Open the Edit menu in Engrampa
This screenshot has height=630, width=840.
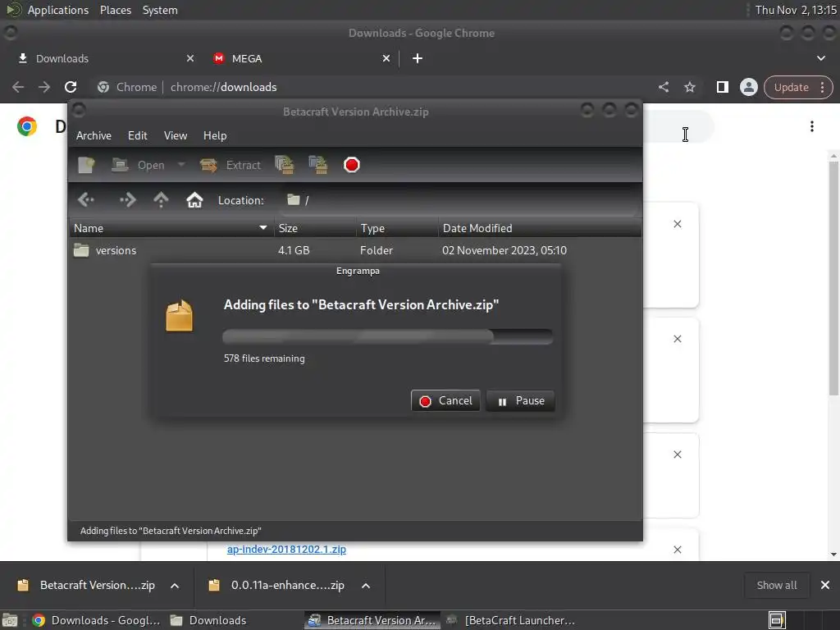click(x=138, y=135)
